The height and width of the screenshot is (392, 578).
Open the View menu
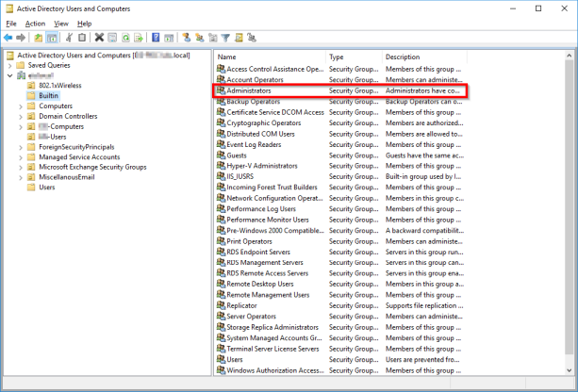coord(61,24)
